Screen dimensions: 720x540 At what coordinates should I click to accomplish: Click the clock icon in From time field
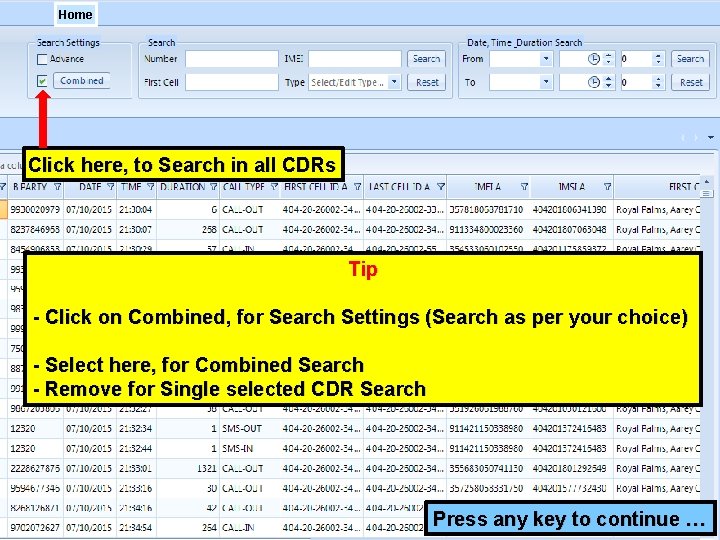(594, 59)
